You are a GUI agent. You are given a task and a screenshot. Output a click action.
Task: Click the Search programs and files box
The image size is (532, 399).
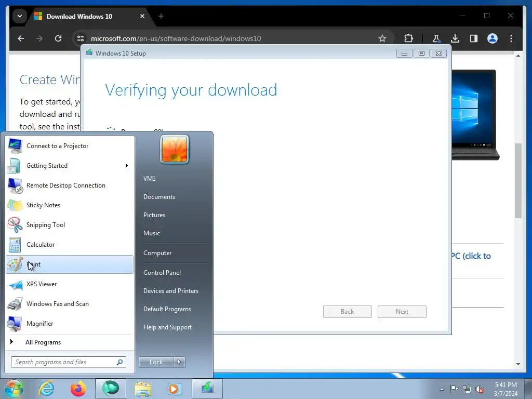[68, 362]
